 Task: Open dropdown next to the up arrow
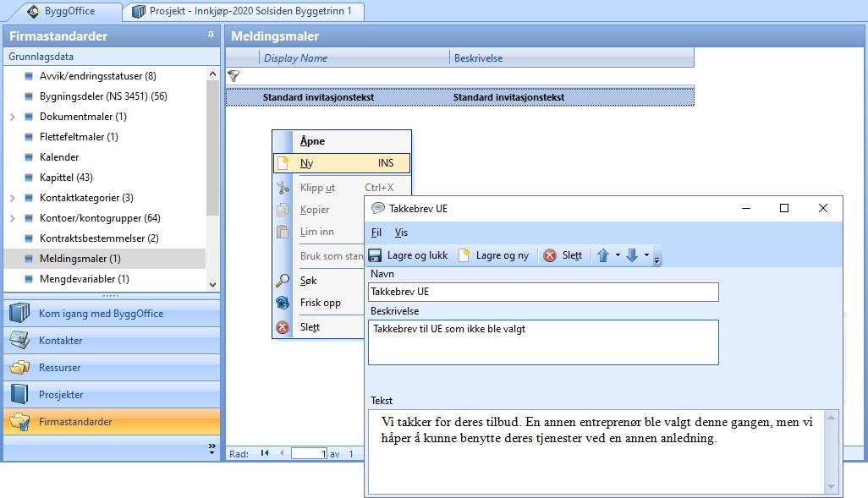pos(618,255)
